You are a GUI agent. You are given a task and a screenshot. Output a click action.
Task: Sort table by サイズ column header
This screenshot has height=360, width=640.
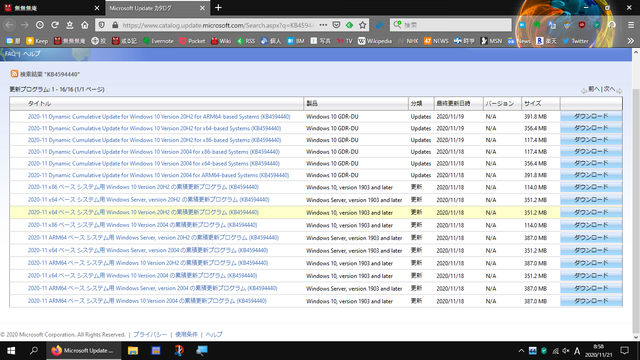[x=532, y=103]
